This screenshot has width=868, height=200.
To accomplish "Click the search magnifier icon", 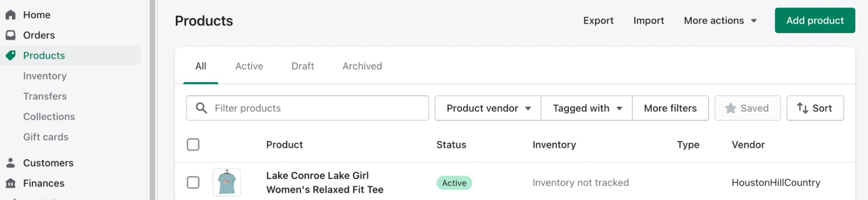I will [x=201, y=108].
